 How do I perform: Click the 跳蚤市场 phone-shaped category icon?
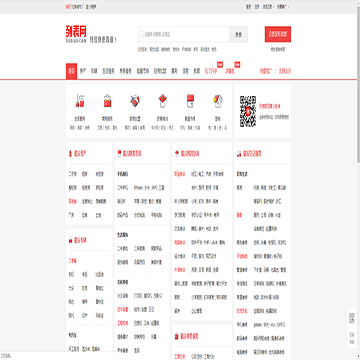tap(190, 101)
